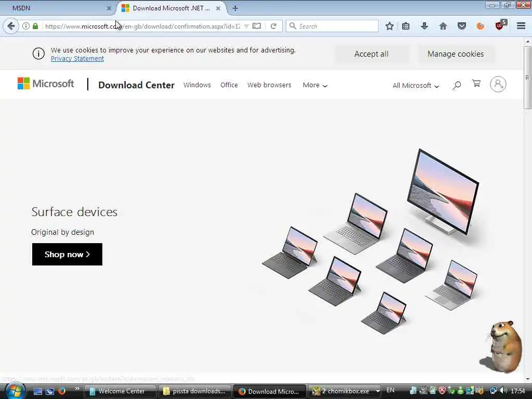
Task: Click the 17:54 system clock
Action: [518, 391]
